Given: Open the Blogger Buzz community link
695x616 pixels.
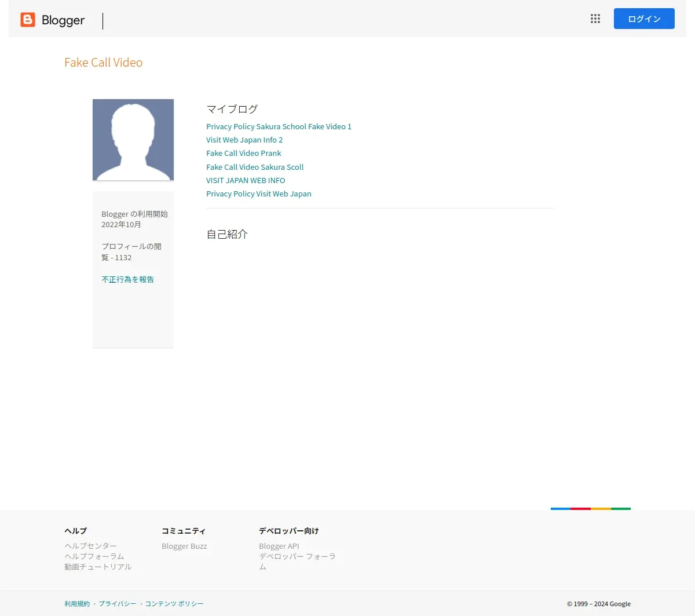Looking at the screenshot, I should 184,546.
